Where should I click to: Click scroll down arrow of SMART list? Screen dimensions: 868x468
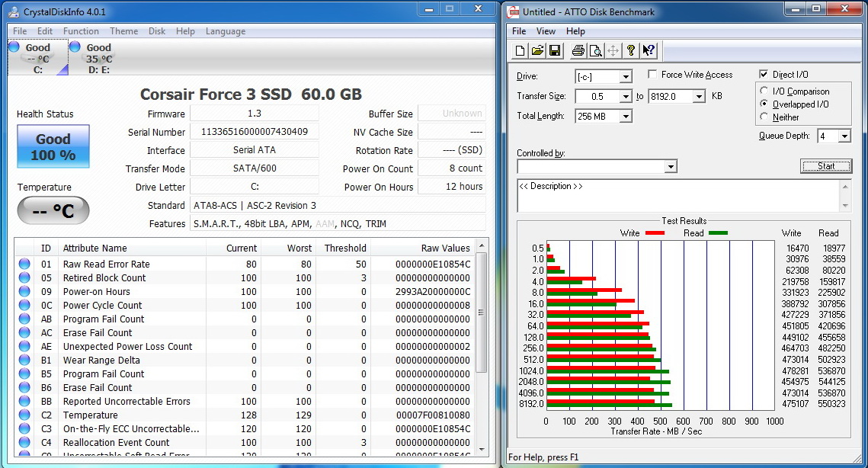pyautogui.click(x=481, y=449)
